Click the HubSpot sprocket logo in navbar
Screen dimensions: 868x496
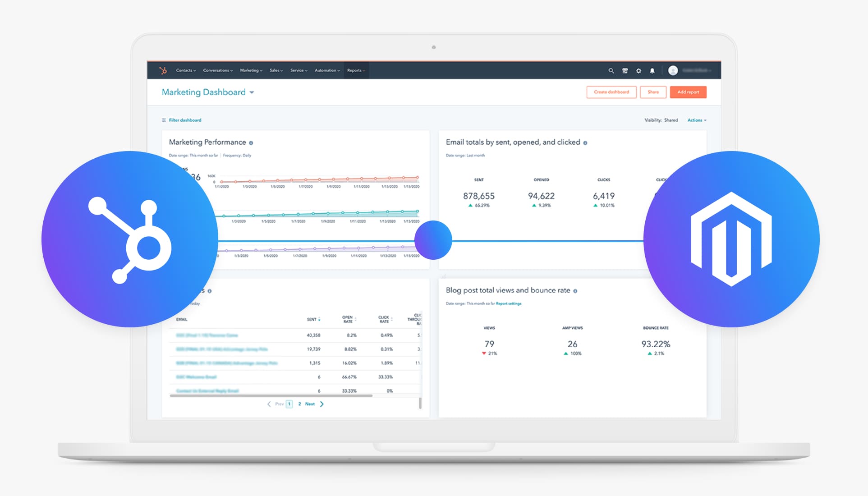pos(163,70)
